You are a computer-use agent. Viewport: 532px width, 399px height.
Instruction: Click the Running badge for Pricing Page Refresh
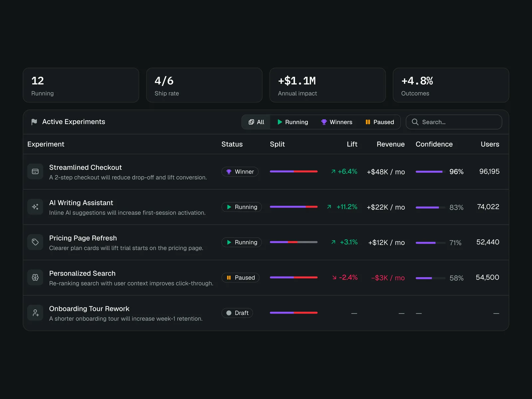(242, 242)
